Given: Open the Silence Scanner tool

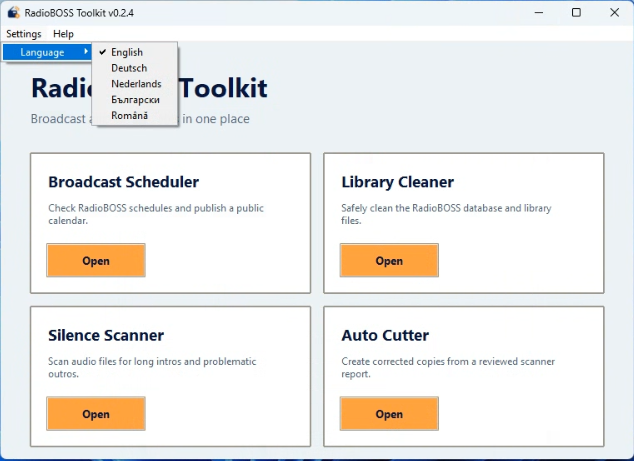Looking at the screenshot, I should (x=96, y=414).
